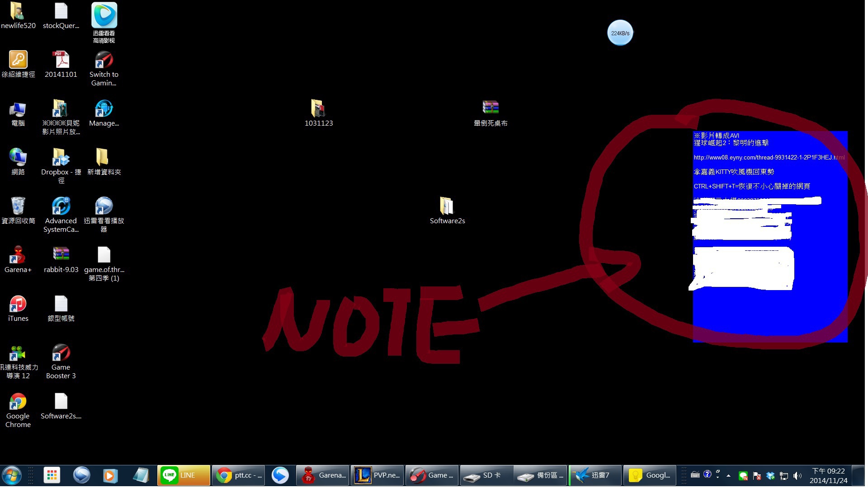Open the notepad pinned taskbar icon
This screenshot has height=488, width=868.
point(141,475)
